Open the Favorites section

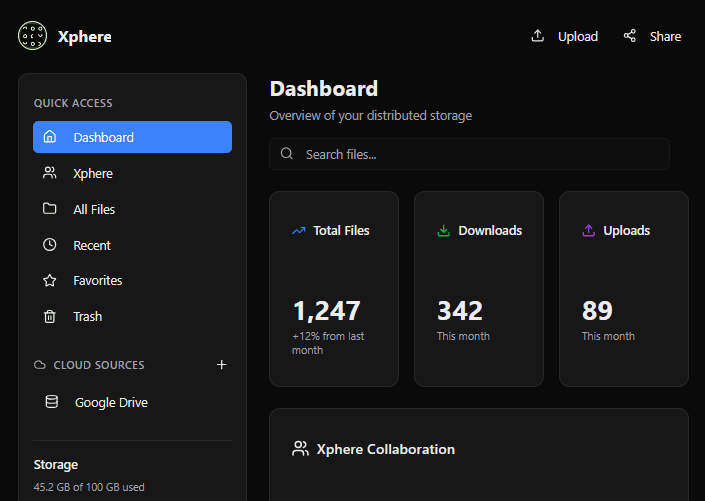pos(132,281)
